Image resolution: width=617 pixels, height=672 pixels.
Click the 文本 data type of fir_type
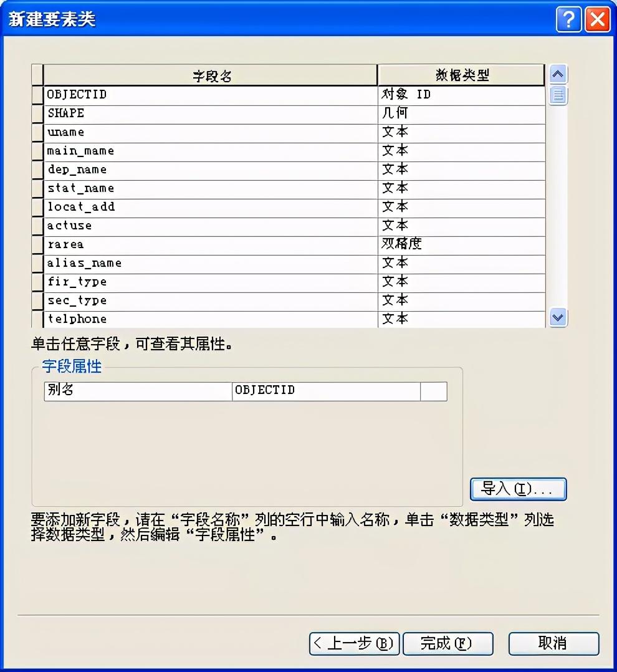461,283
